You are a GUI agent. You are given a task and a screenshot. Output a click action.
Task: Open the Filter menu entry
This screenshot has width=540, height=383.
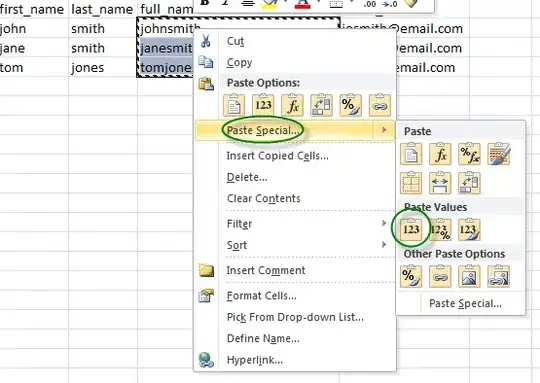[x=239, y=224]
